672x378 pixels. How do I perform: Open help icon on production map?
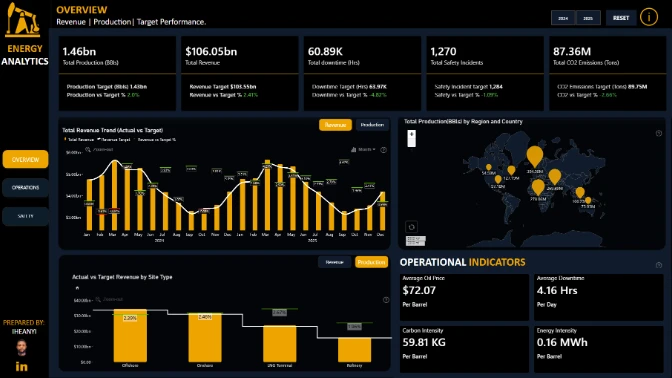(x=659, y=133)
